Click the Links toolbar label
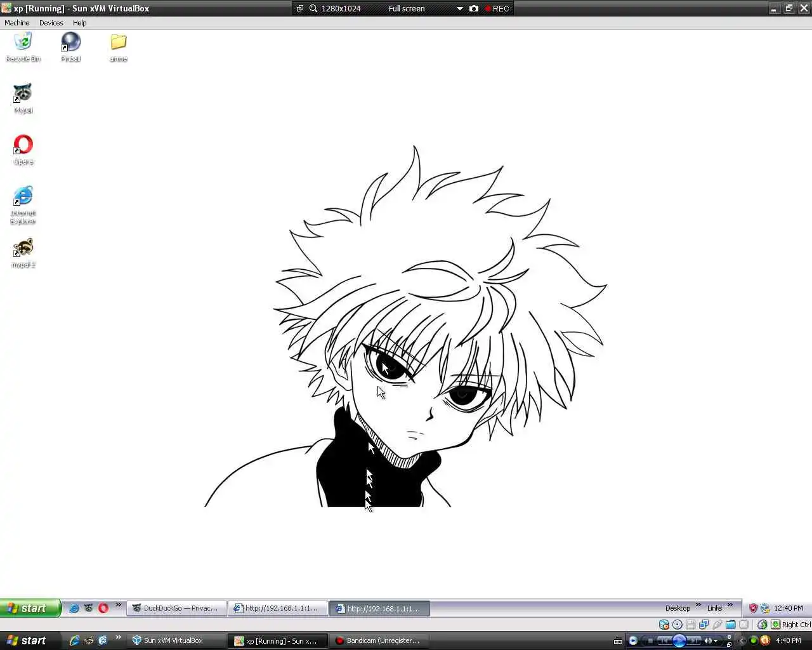812x650 pixels. click(x=714, y=608)
